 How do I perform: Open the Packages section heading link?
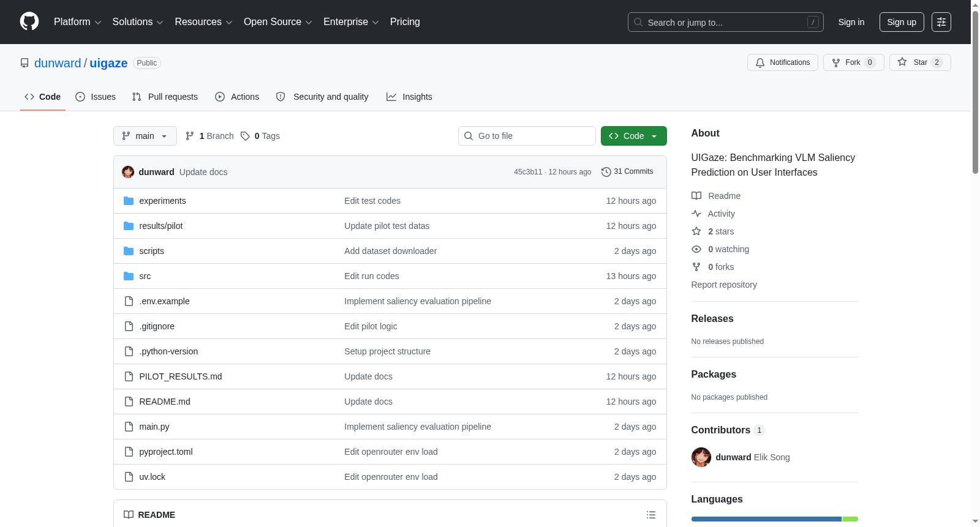click(714, 374)
